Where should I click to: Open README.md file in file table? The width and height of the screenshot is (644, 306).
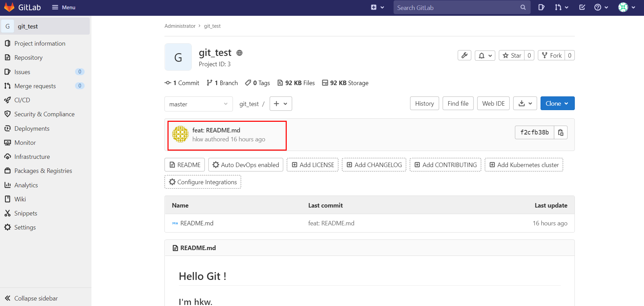coord(197,223)
